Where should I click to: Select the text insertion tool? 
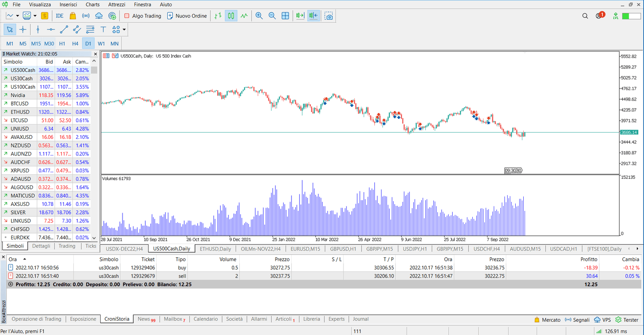coord(103,29)
